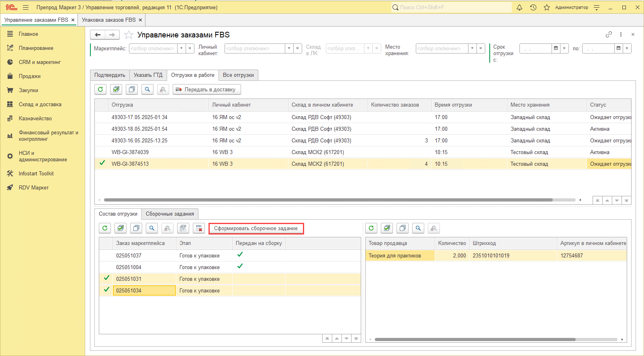Screen dimensions: 644x356
Task: Expand the Место хранения filter dropdown
Action: pos(472,48)
